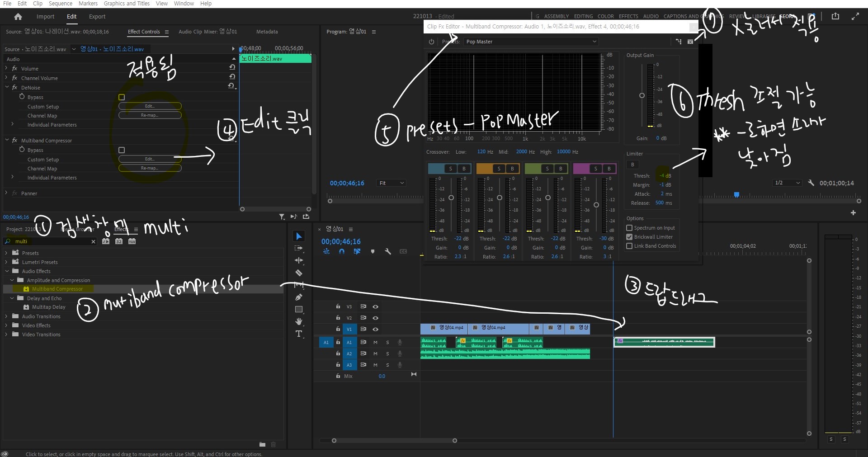This screenshot has height=457, width=868.
Task: Select the Hand tool
Action: [x=299, y=321]
